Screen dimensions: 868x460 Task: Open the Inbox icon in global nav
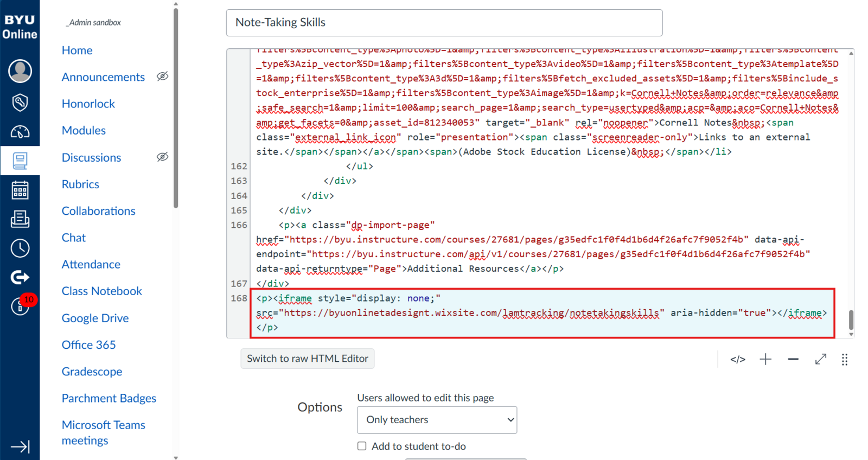[20, 219]
